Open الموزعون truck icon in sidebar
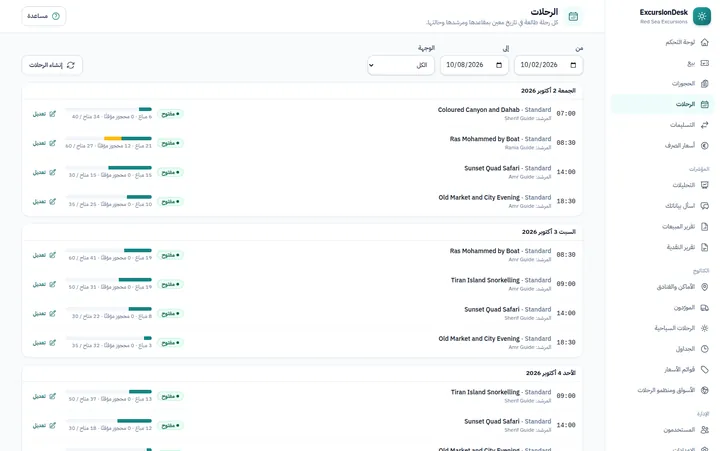 click(x=704, y=308)
